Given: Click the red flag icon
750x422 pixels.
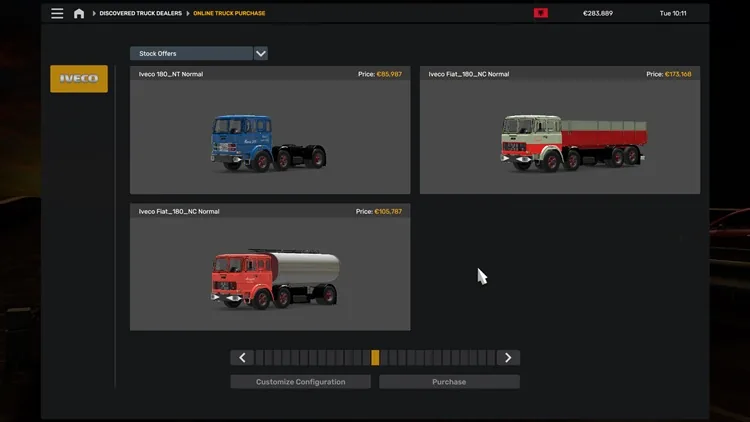Looking at the screenshot, I should pyautogui.click(x=541, y=13).
